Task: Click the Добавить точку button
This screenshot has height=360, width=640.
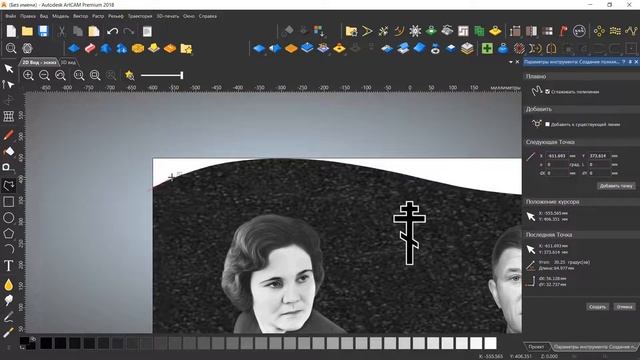Action: (616, 186)
